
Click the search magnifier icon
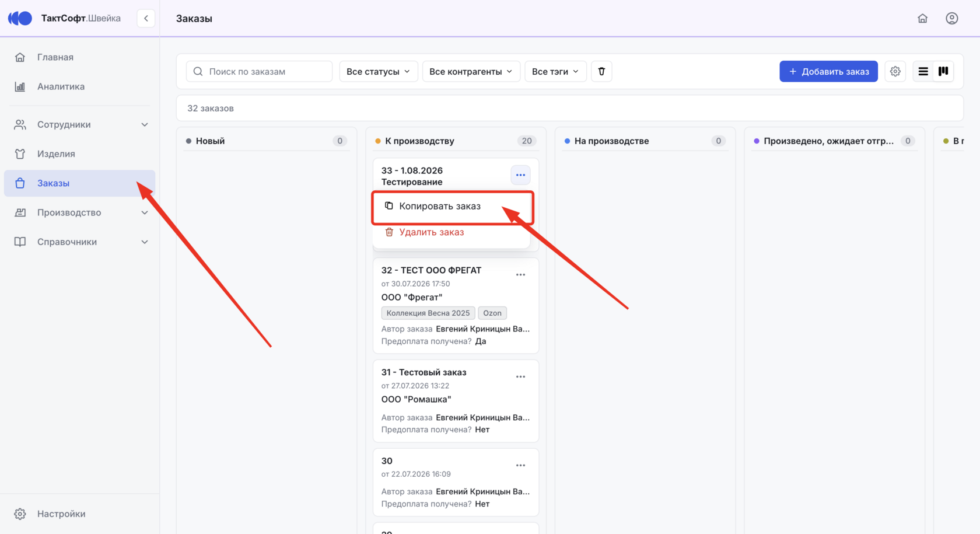click(x=198, y=71)
